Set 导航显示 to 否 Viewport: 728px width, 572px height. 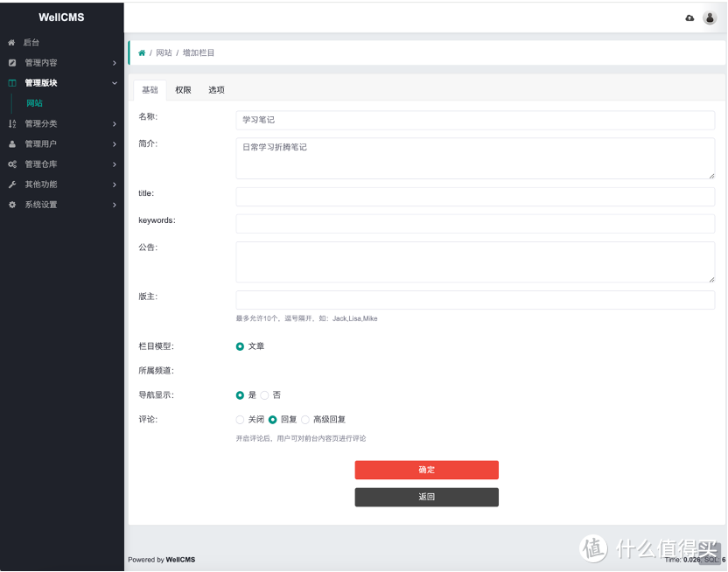[264, 395]
